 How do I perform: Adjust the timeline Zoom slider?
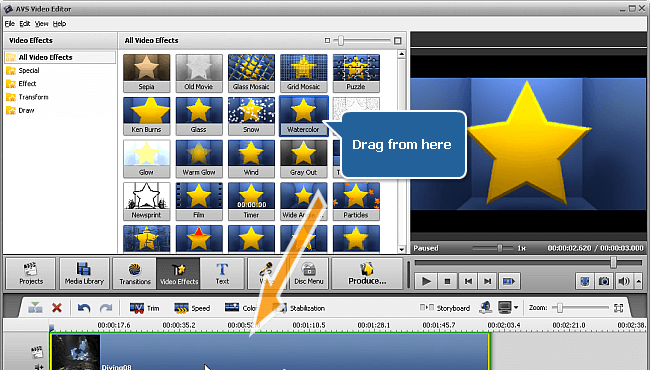tap(560, 307)
